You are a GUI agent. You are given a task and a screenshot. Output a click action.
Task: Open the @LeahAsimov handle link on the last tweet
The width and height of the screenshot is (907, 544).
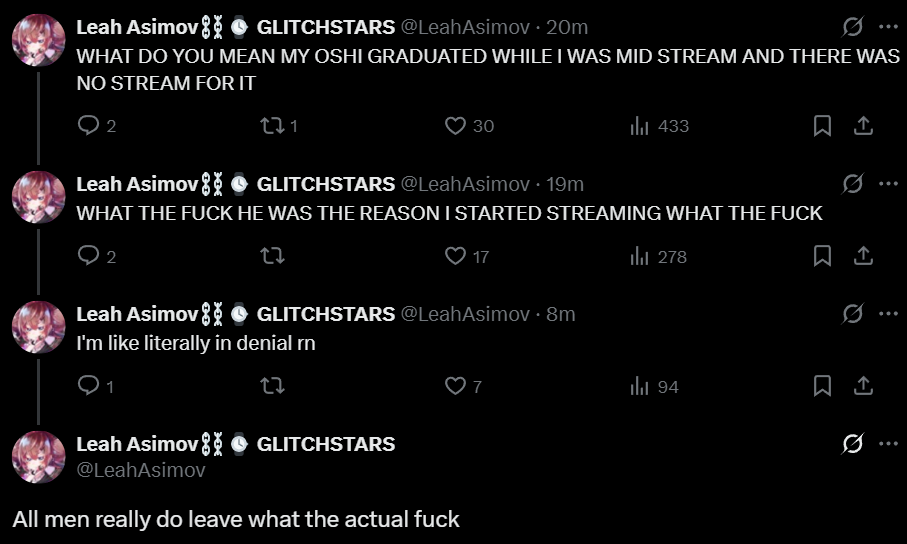[x=141, y=469]
